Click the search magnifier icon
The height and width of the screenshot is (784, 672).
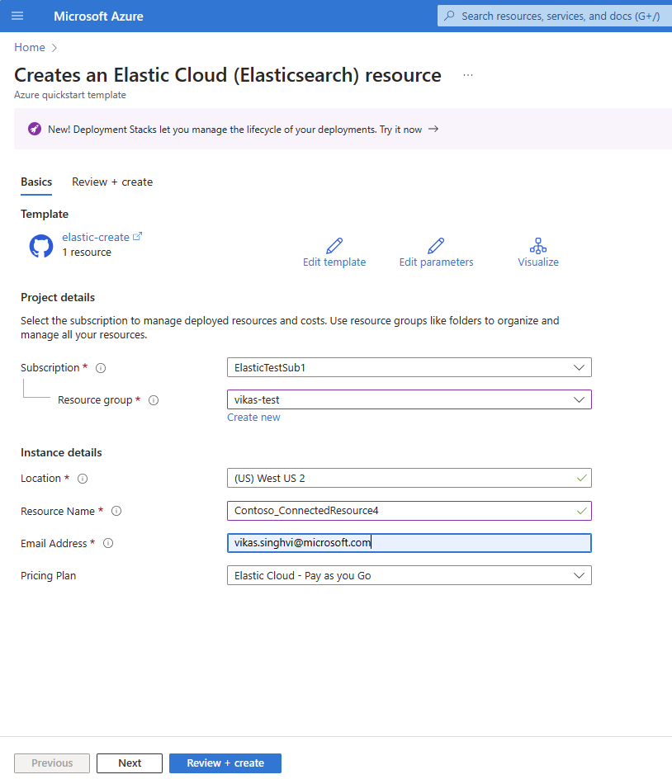(x=449, y=16)
